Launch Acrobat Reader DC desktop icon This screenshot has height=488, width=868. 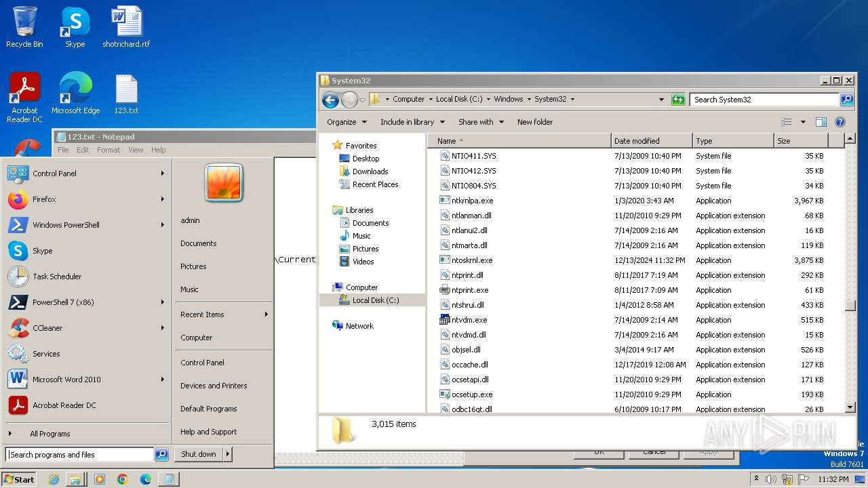point(24,98)
